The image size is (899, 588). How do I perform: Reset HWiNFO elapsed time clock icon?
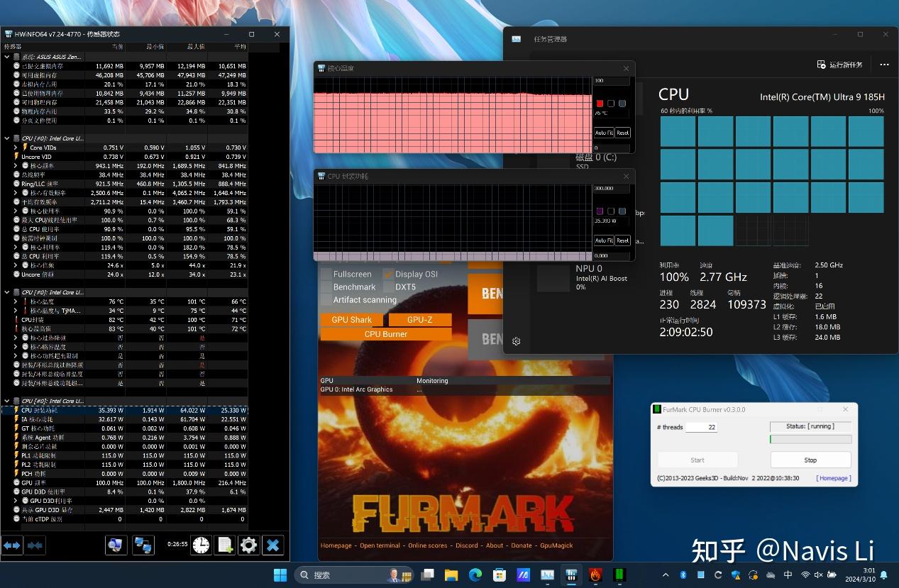(202, 545)
